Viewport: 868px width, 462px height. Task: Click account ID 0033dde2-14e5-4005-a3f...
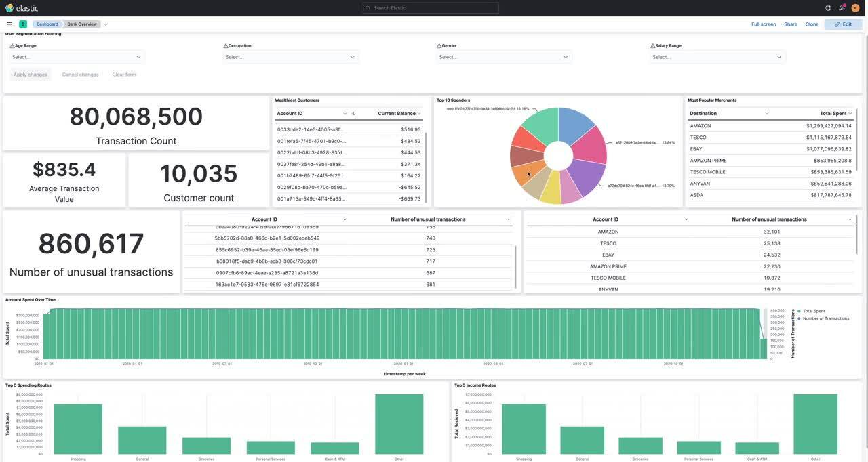(x=311, y=129)
